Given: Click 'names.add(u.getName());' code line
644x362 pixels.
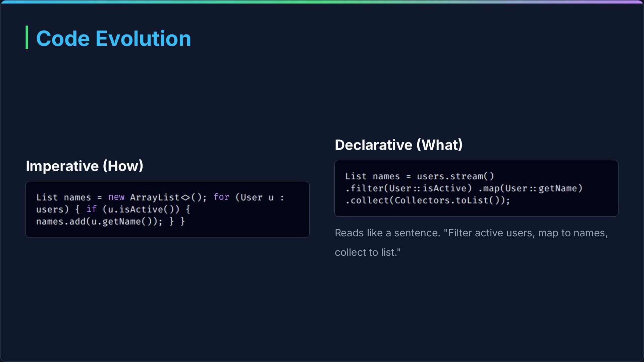Looking at the screenshot, I should 99,222.
